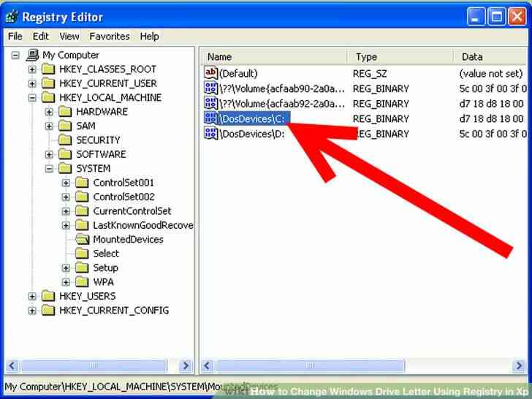Viewport: 532px width, 399px height.
Task: Click the HARDWARE folder icon
Action: 65,112
